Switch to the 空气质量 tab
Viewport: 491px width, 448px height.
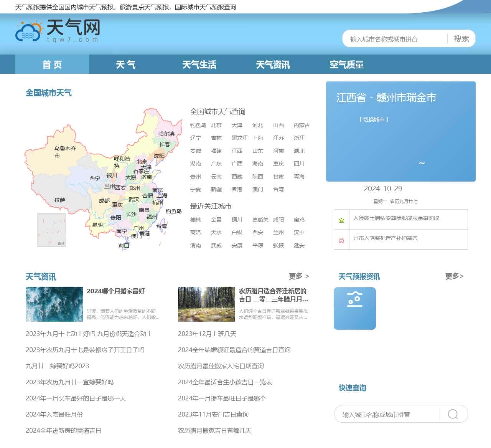pyautogui.click(x=346, y=64)
